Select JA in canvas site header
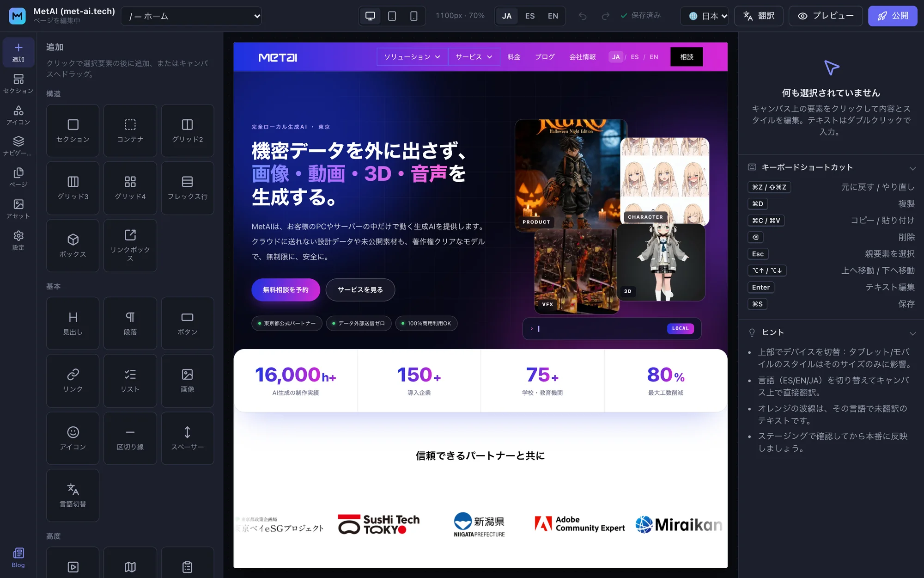Screen dimensions: 924x578 pyautogui.click(x=616, y=57)
